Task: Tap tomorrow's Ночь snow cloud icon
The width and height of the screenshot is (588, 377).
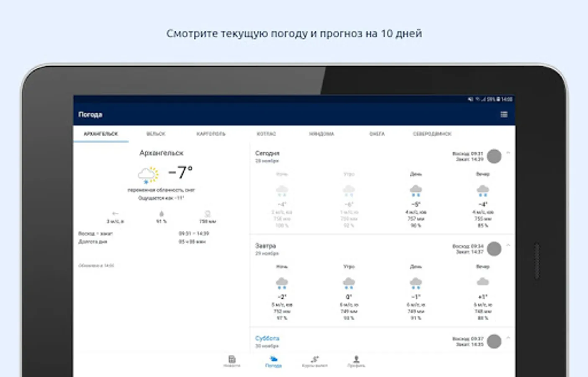Action: [x=282, y=283]
